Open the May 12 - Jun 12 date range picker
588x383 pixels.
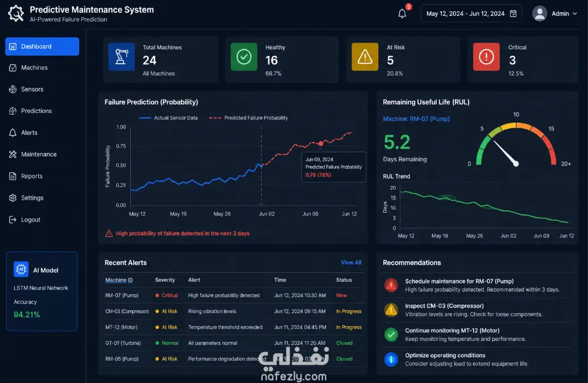pos(471,14)
